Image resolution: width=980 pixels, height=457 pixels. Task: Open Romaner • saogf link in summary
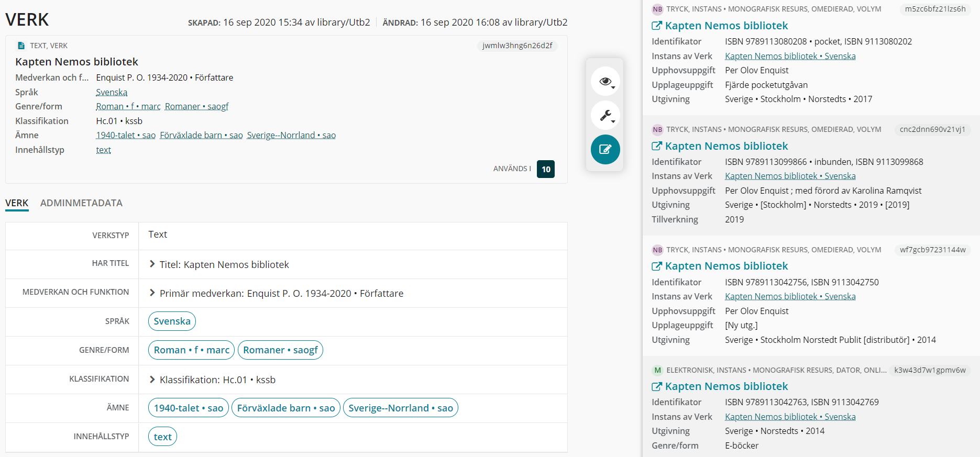pyautogui.click(x=197, y=106)
